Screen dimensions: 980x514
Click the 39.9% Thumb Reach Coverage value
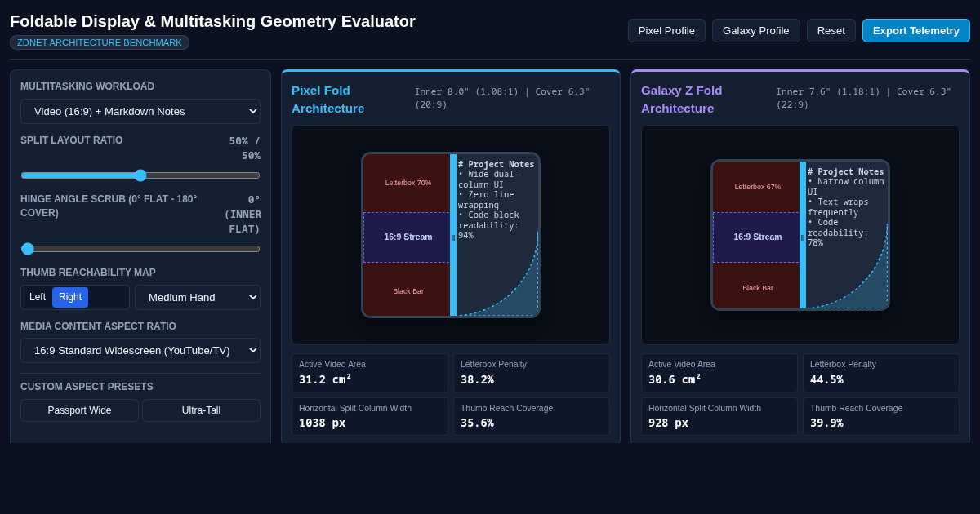pyautogui.click(x=826, y=423)
